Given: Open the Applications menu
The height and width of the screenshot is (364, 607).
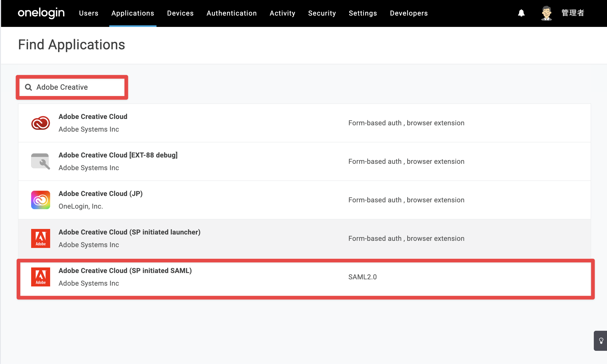Looking at the screenshot, I should point(133,13).
